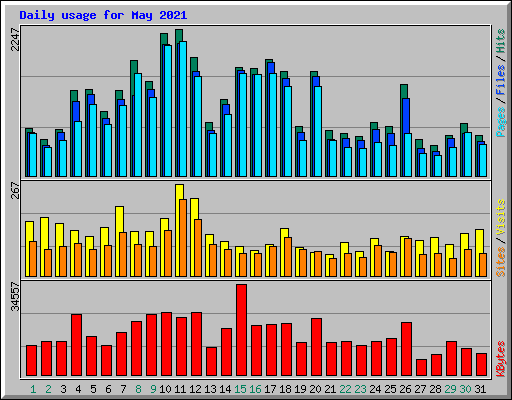512x400 pixels.
Task: Click the Hits legend label
Action: [500, 41]
